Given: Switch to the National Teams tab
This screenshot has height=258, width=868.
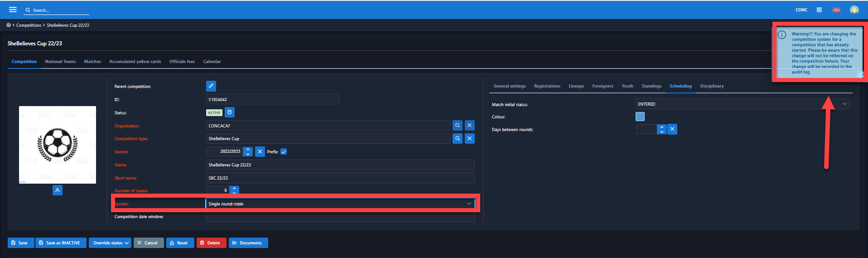Looking at the screenshot, I should coord(60,62).
